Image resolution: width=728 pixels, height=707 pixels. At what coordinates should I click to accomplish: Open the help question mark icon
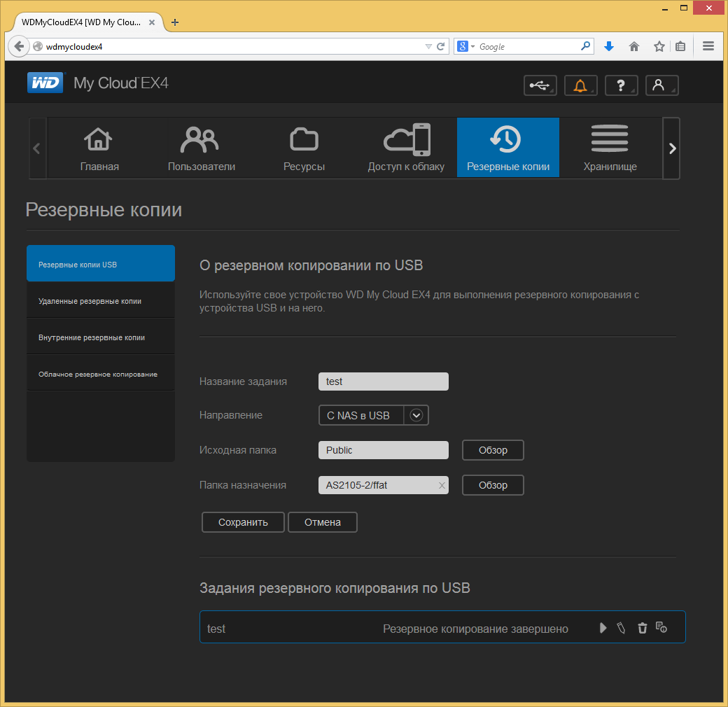621,85
